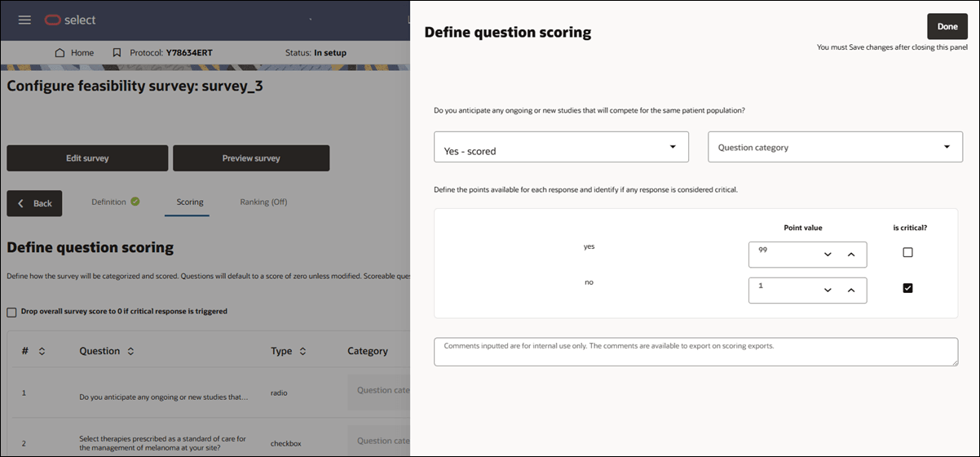Sort by the Type column arrows
Screen dimensions: 980x457
(x=302, y=351)
